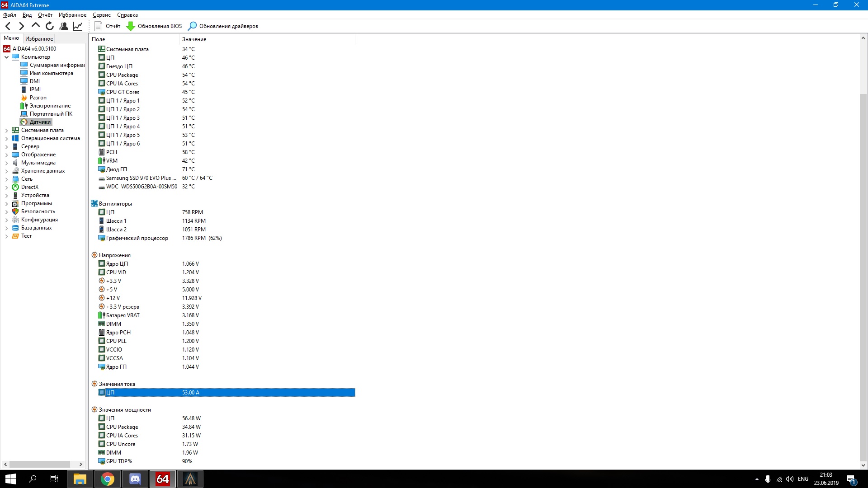This screenshot has height=488, width=868.
Task: Open Обновления драйверов driver updates
Action: 223,26
